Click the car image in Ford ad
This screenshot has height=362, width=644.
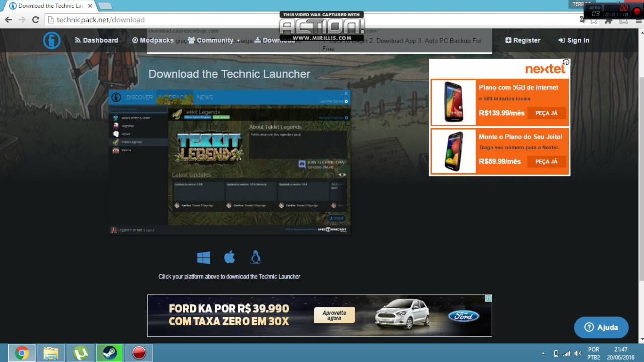(403, 314)
